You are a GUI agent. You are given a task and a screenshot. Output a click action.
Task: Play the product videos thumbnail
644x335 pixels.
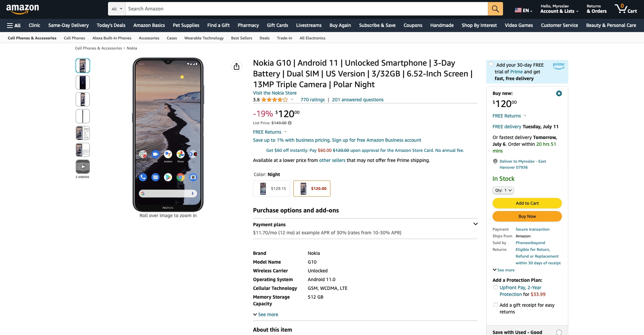[x=83, y=167]
